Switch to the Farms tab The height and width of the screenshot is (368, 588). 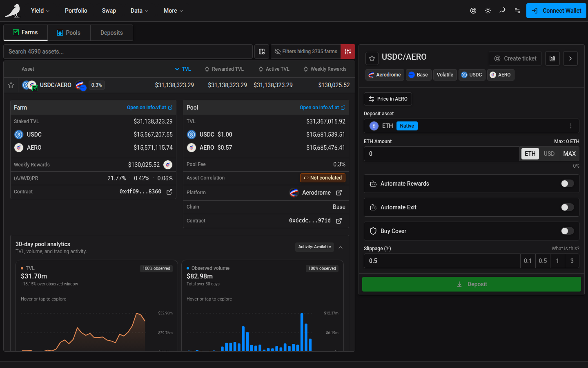click(x=26, y=33)
